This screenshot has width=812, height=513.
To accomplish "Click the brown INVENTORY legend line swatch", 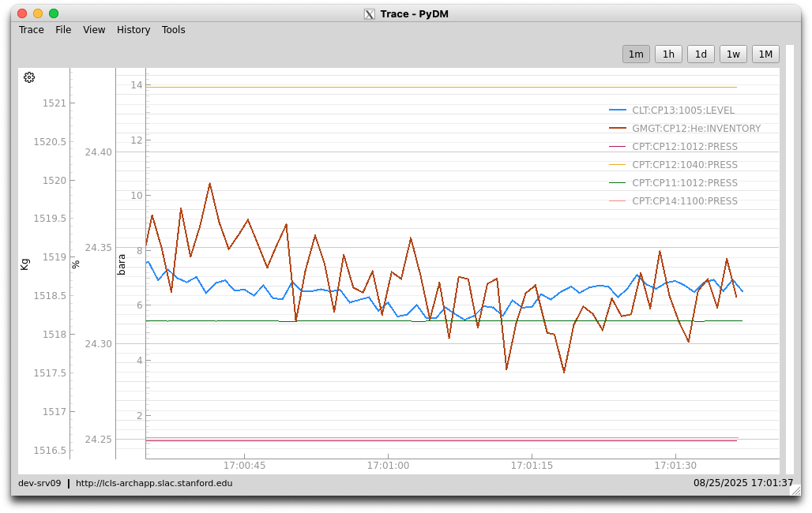I will click(x=618, y=128).
